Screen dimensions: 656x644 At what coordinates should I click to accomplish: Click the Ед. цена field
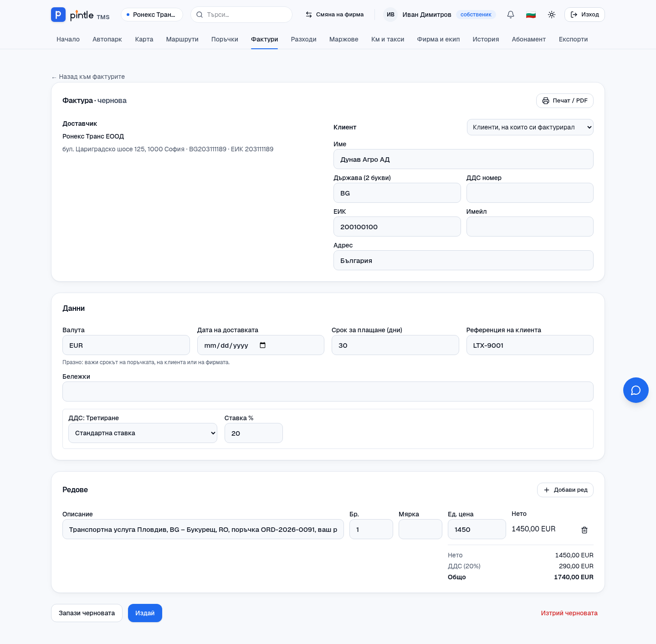pos(477,529)
